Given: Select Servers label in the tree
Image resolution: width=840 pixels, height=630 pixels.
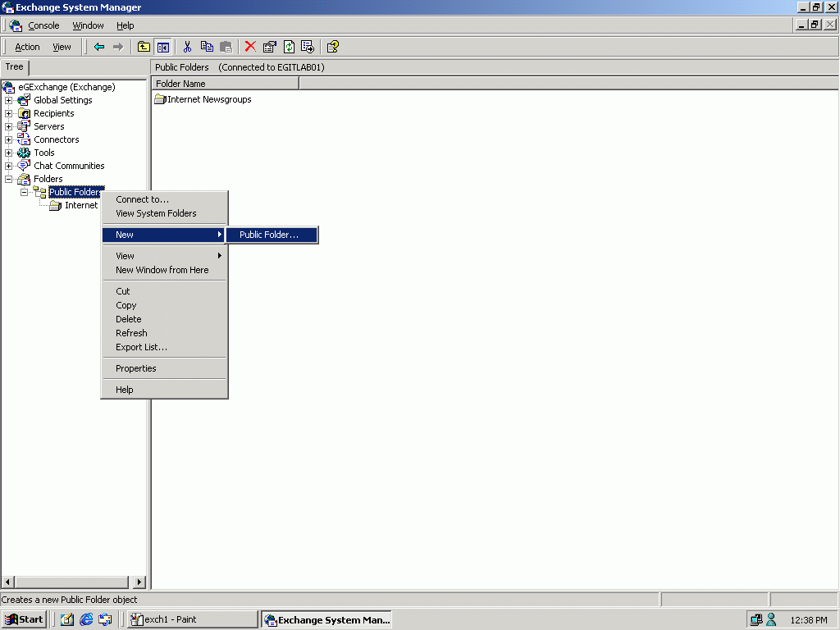Looking at the screenshot, I should pos(48,126).
